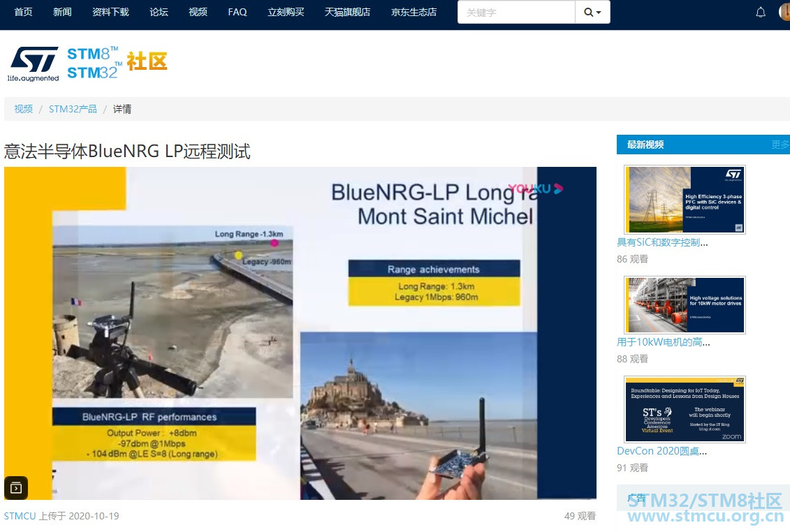Open the 具有SiC和数字控制... video link
790x532 pixels.
663,242
